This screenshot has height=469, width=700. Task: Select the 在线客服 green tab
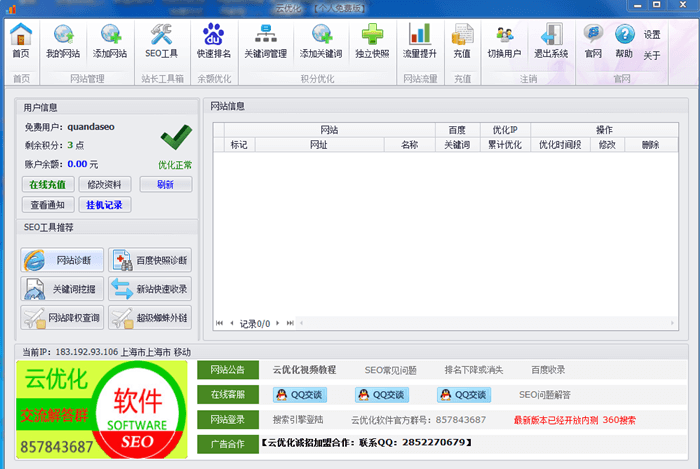(228, 394)
